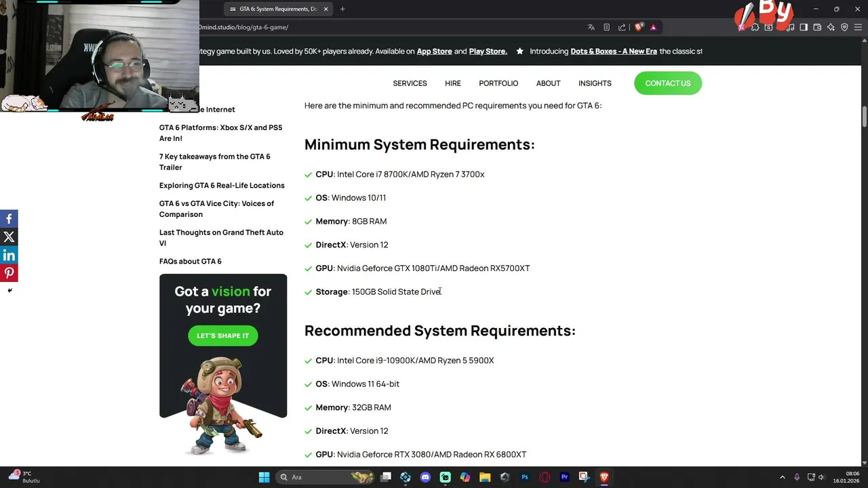Open Task View on taskbar
The height and width of the screenshot is (488, 868).
386,477
